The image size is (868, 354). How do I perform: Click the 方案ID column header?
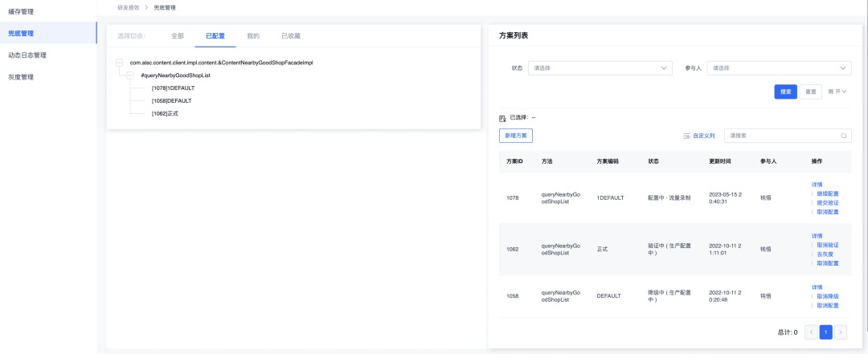(x=515, y=161)
